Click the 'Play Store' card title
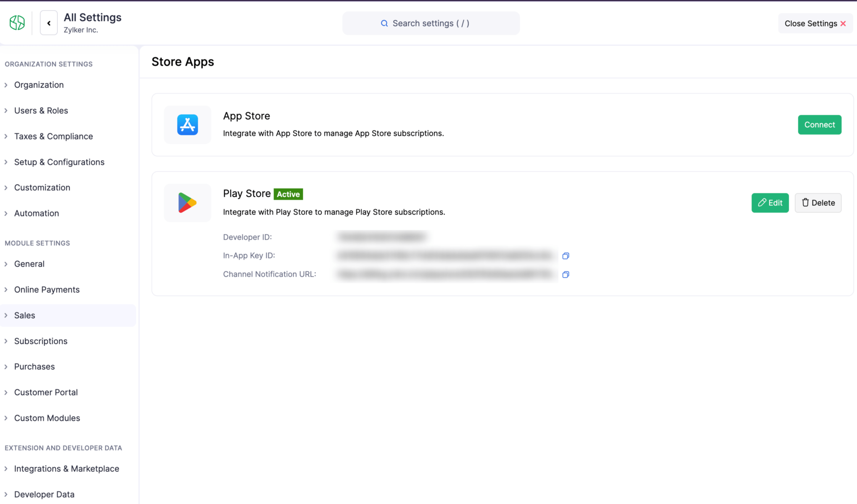The image size is (857, 504). pos(247,194)
